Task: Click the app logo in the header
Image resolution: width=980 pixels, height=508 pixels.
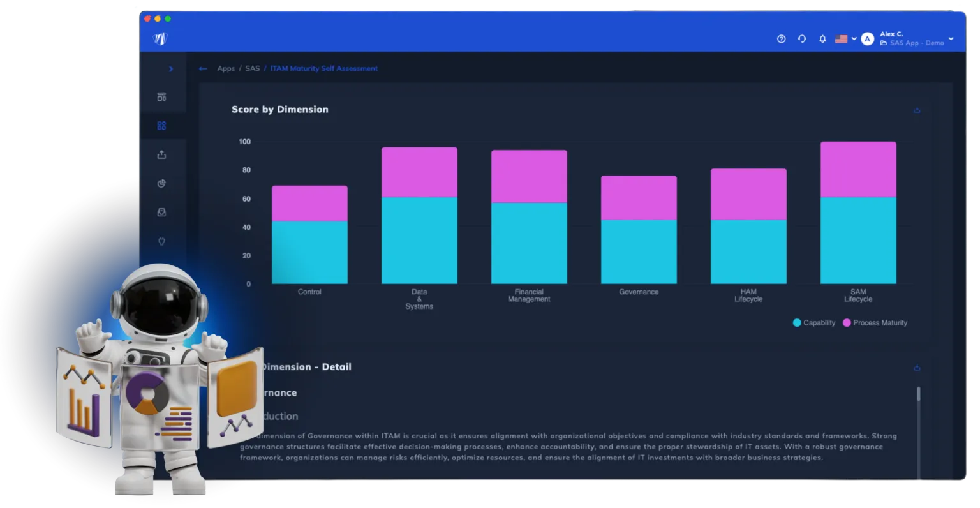Action: pos(160,39)
